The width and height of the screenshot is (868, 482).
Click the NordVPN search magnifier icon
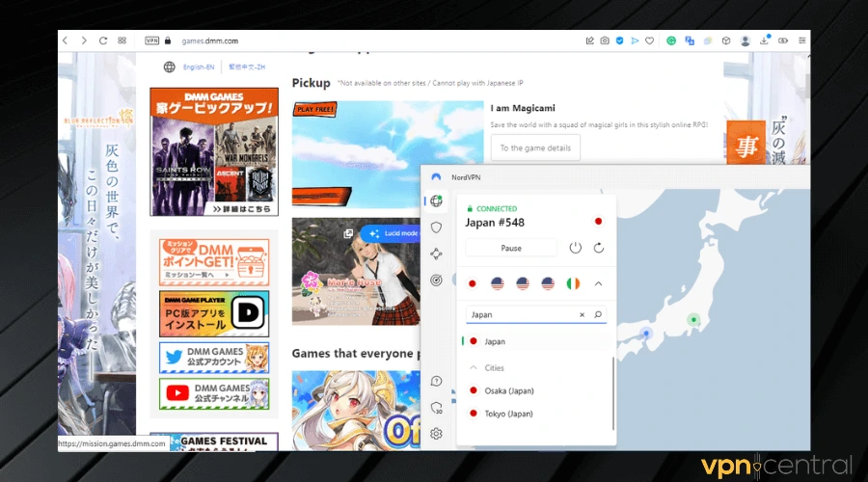[x=598, y=314]
